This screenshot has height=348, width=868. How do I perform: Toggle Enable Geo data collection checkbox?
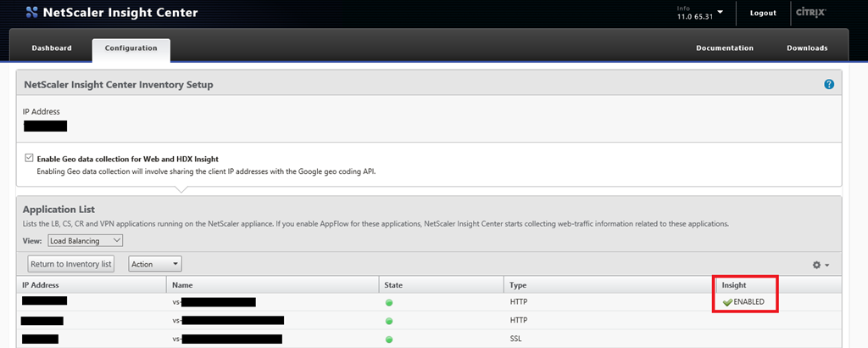pyautogui.click(x=30, y=159)
